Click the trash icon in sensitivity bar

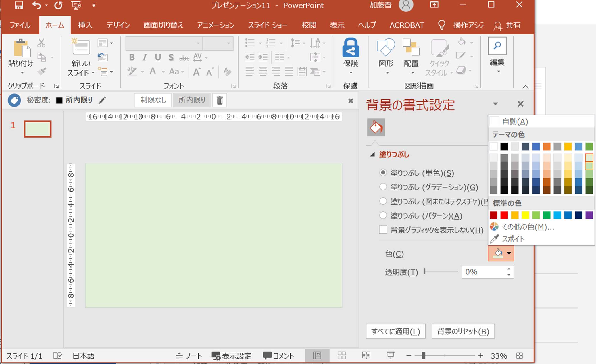pyautogui.click(x=220, y=100)
